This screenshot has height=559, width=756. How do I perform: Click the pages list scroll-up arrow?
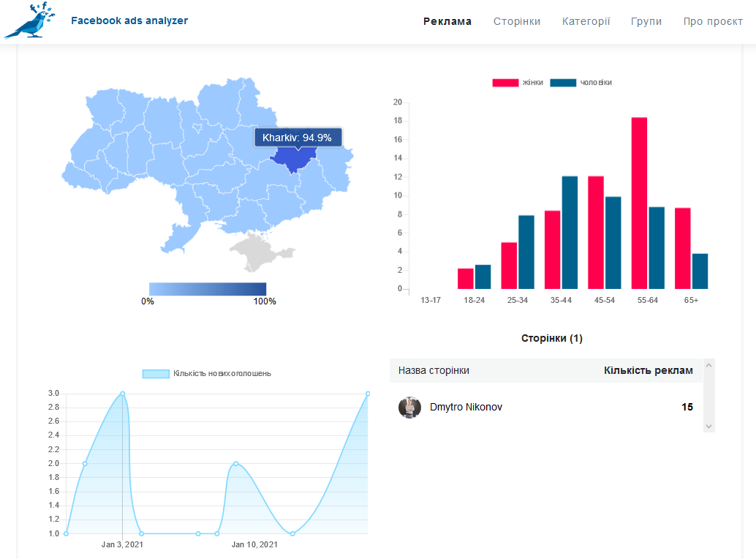pyautogui.click(x=708, y=365)
